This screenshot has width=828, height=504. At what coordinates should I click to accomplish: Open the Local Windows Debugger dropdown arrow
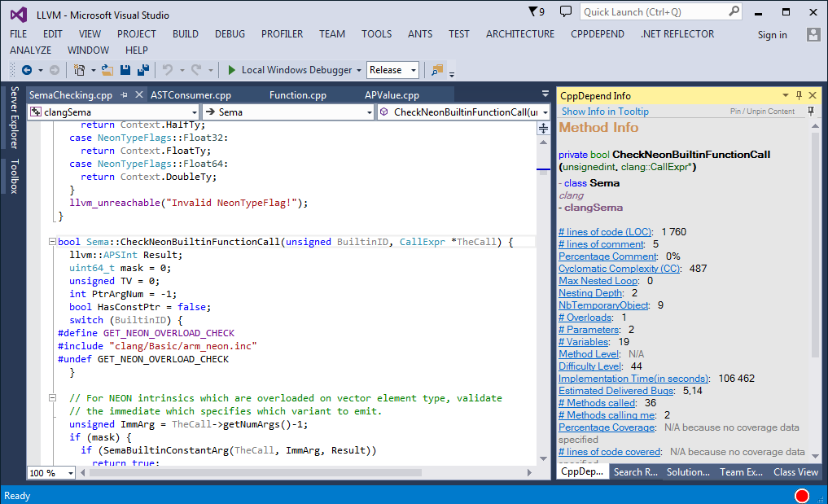pyautogui.click(x=358, y=70)
